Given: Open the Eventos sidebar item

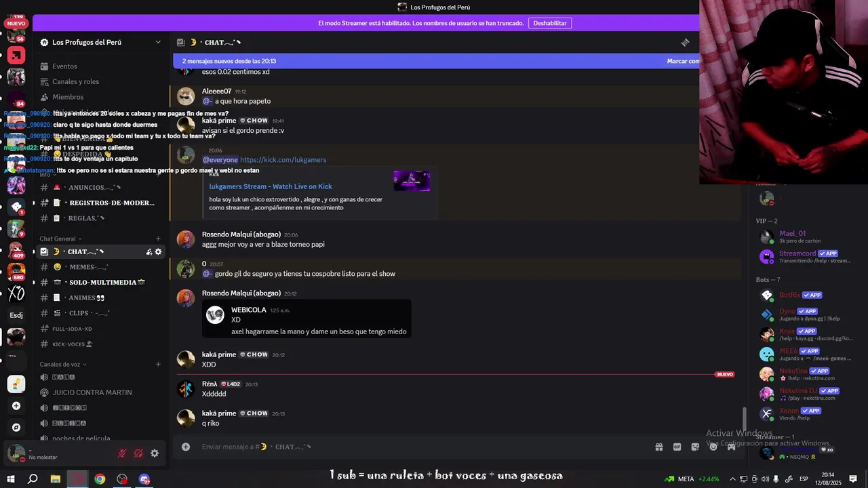Looking at the screenshot, I should 64,66.
